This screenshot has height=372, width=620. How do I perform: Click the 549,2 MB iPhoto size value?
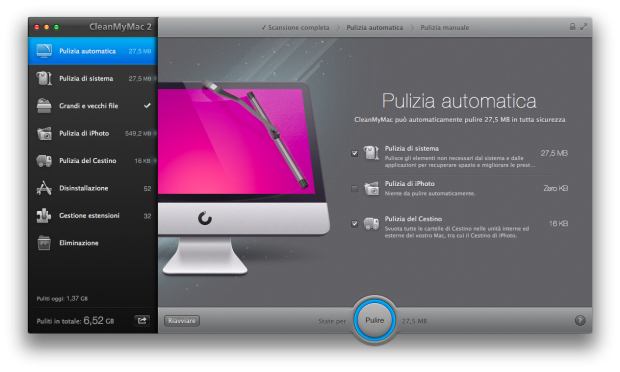coord(138,134)
